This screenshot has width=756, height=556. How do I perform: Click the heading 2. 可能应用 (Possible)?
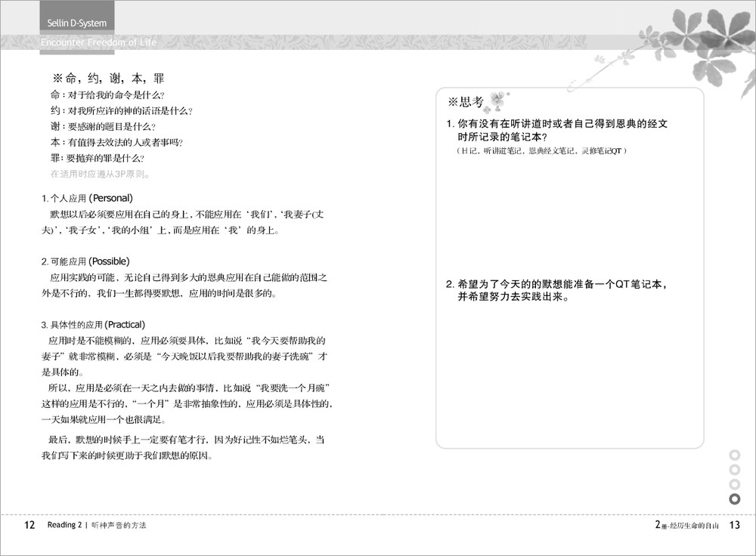coord(85,261)
